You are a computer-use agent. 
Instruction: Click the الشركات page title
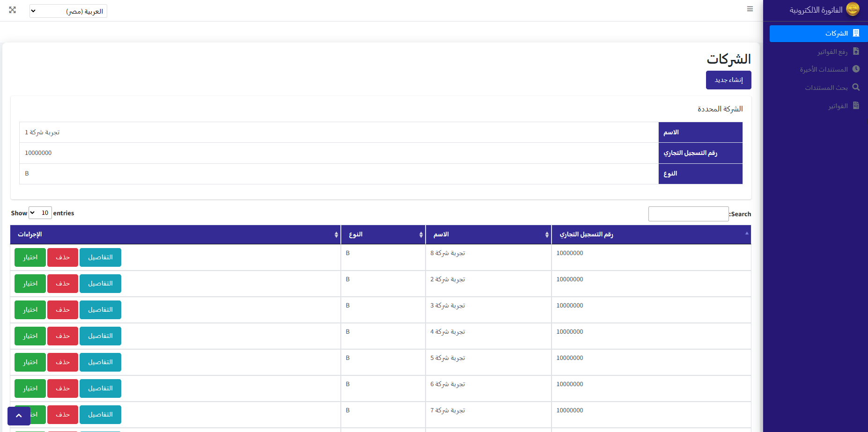(x=728, y=59)
